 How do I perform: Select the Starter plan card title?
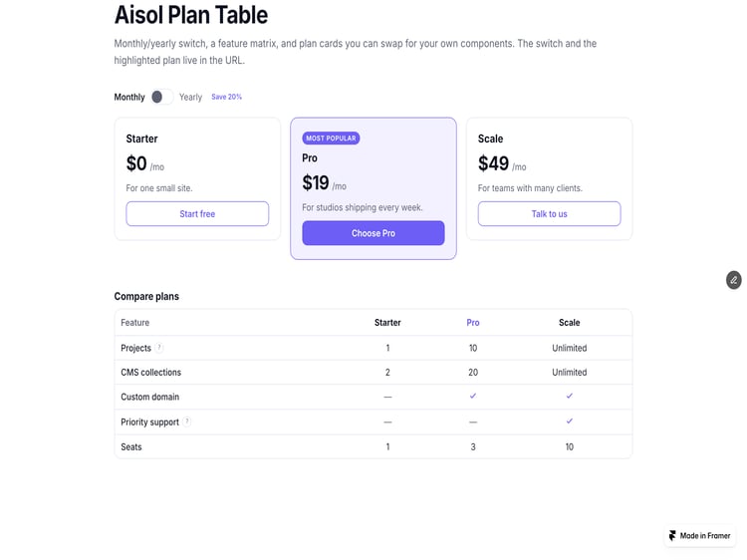pyautogui.click(x=141, y=139)
